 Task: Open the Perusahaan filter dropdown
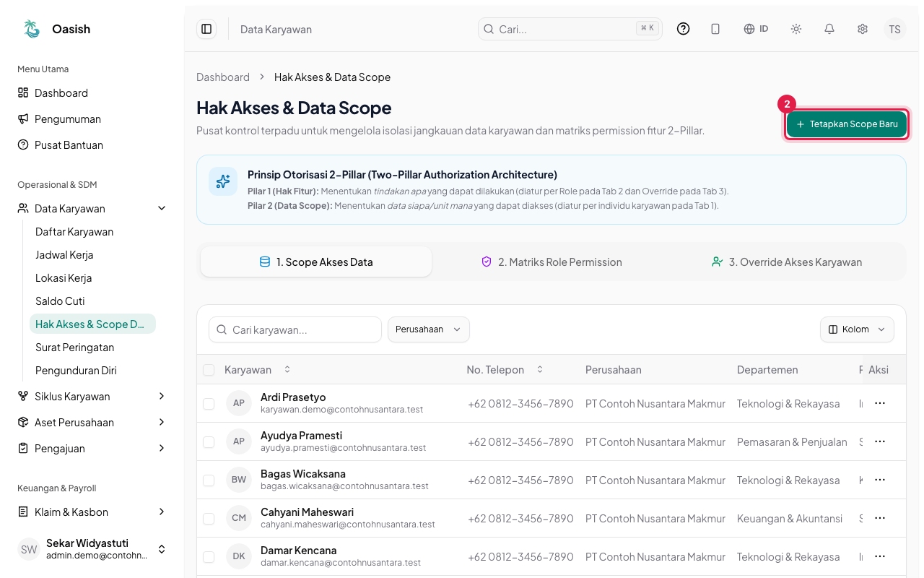(x=429, y=329)
